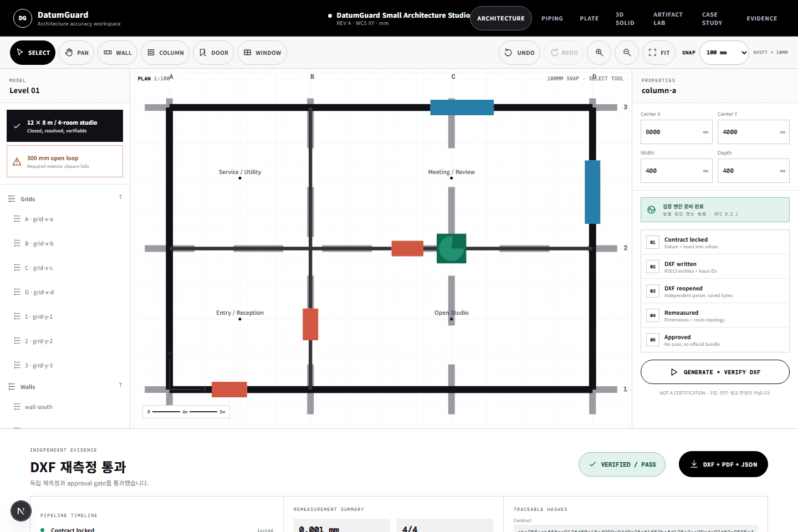Switch to the Pan tool
Image resolution: width=798 pixels, height=532 pixels.
76,53
